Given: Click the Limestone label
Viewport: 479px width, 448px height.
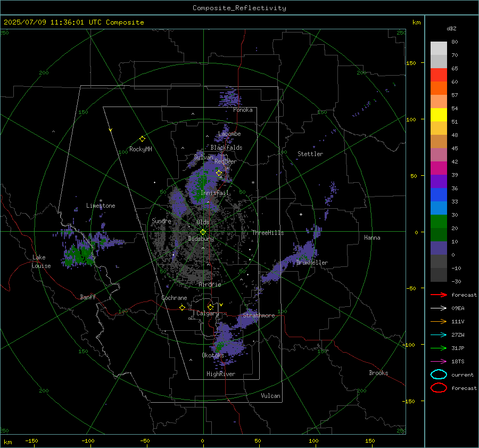Looking at the screenshot, I should click(101, 206).
